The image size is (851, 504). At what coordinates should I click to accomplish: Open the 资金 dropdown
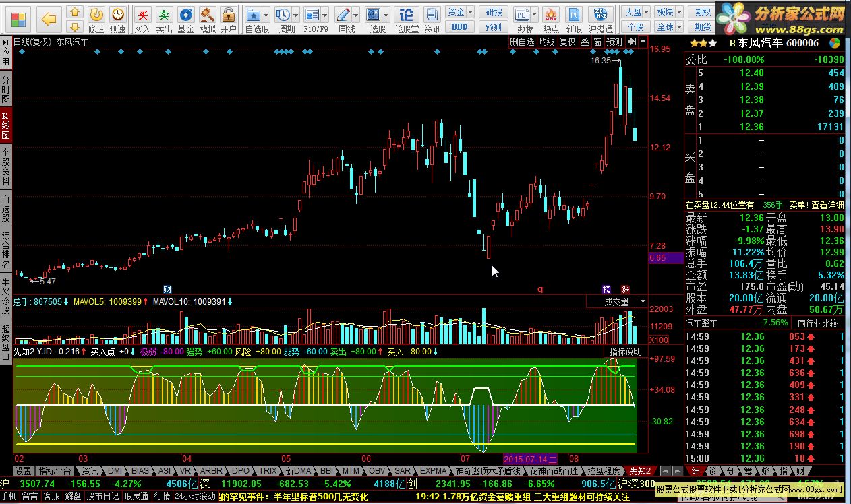(461, 12)
